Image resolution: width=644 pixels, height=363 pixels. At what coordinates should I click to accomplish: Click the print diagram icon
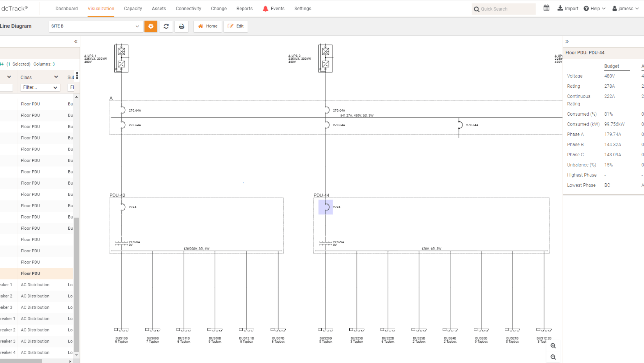[181, 26]
